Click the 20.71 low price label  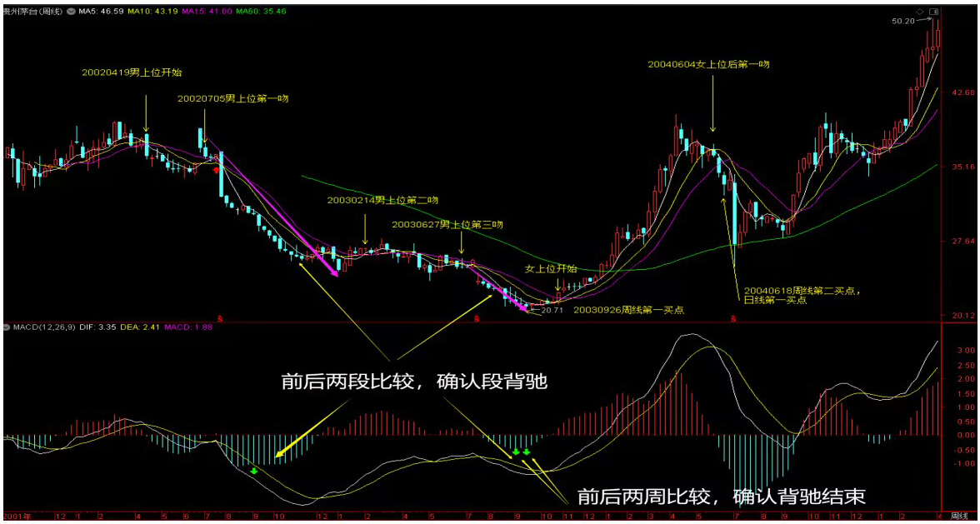coord(552,310)
